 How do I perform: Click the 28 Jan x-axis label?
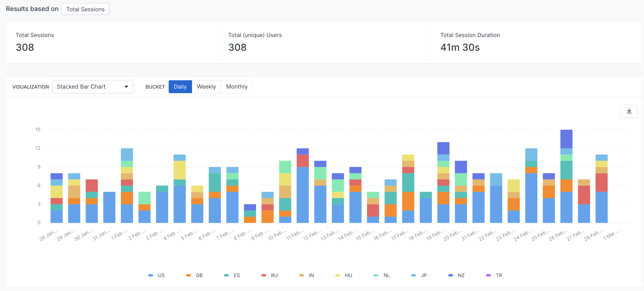click(x=48, y=235)
